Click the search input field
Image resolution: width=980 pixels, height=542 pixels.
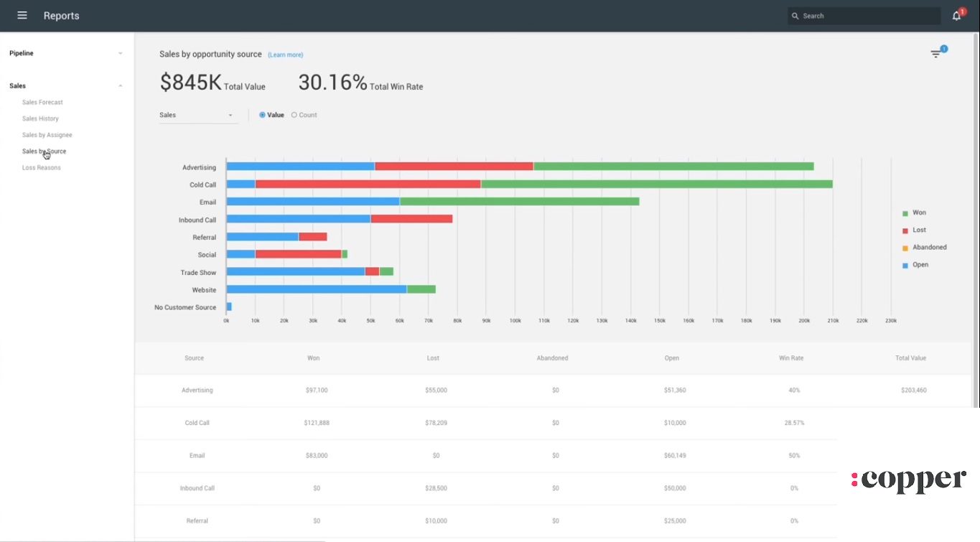tap(862, 15)
